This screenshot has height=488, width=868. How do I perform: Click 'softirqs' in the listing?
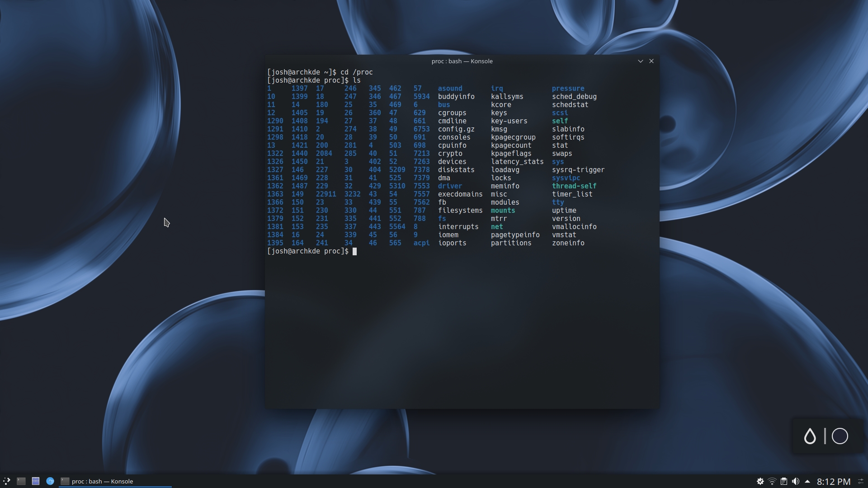(x=568, y=137)
